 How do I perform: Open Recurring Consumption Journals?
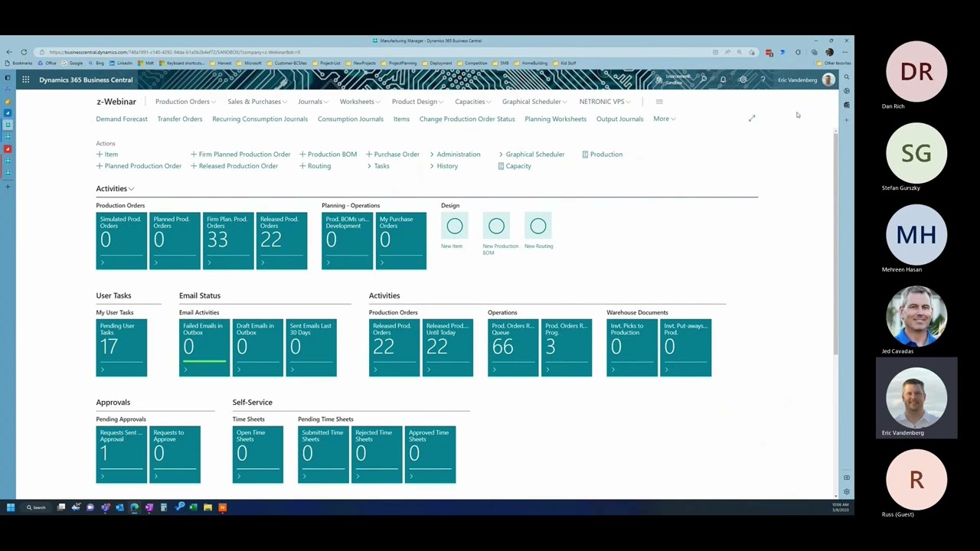point(260,119)
